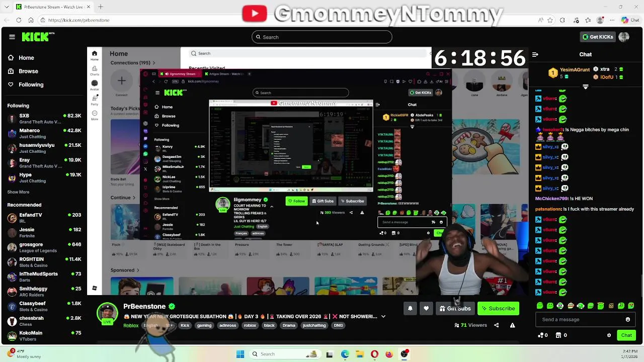The image size is (644, 362).
Task: Open SXB's channel in Following list
Action: (x=44, y=119)
